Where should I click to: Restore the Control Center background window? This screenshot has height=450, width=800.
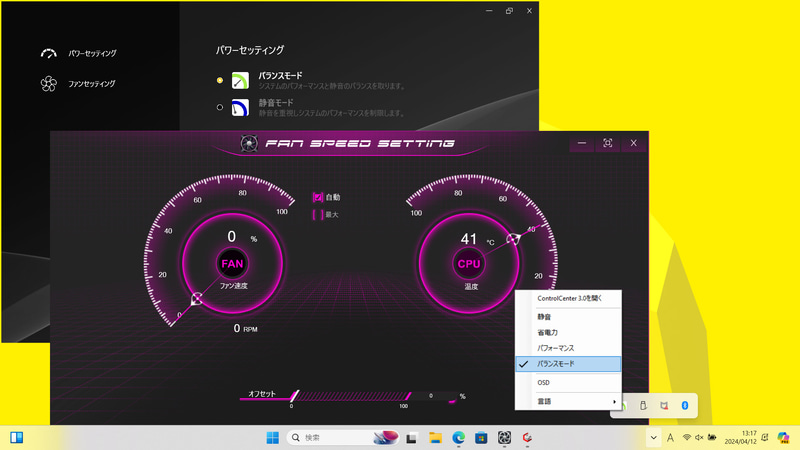pyautogui.click(x=509, y=11)
